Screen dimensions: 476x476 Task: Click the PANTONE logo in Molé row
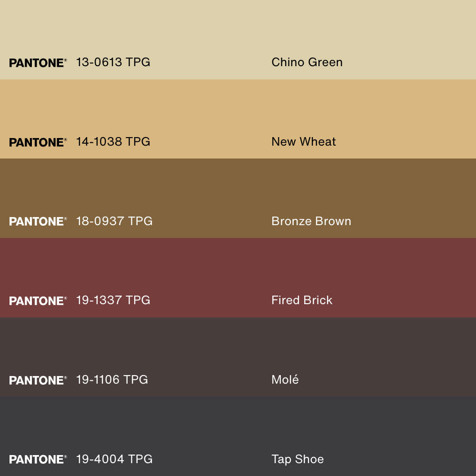[x=38, y=380]
